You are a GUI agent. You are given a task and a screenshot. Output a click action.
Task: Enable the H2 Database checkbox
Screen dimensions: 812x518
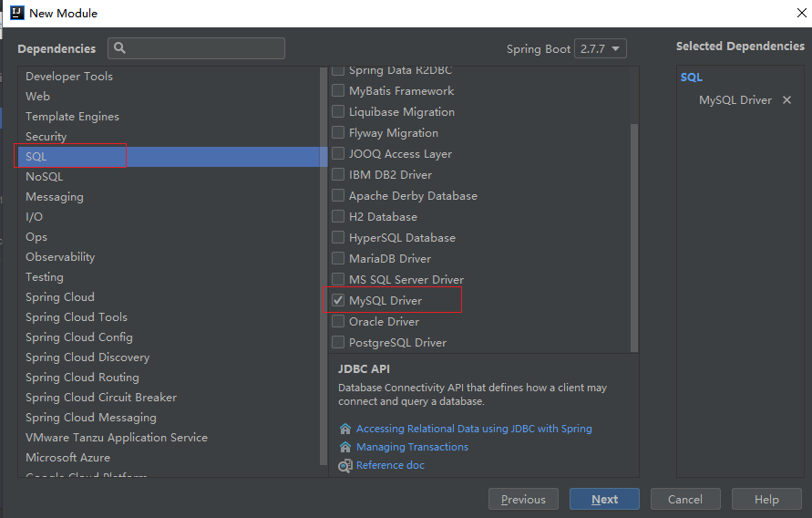(338, 217)
